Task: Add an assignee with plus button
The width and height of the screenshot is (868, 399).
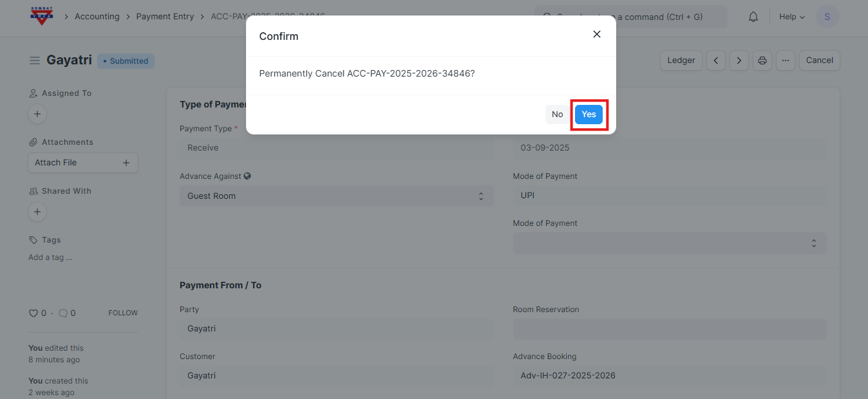Action: (x=37, y=114)
